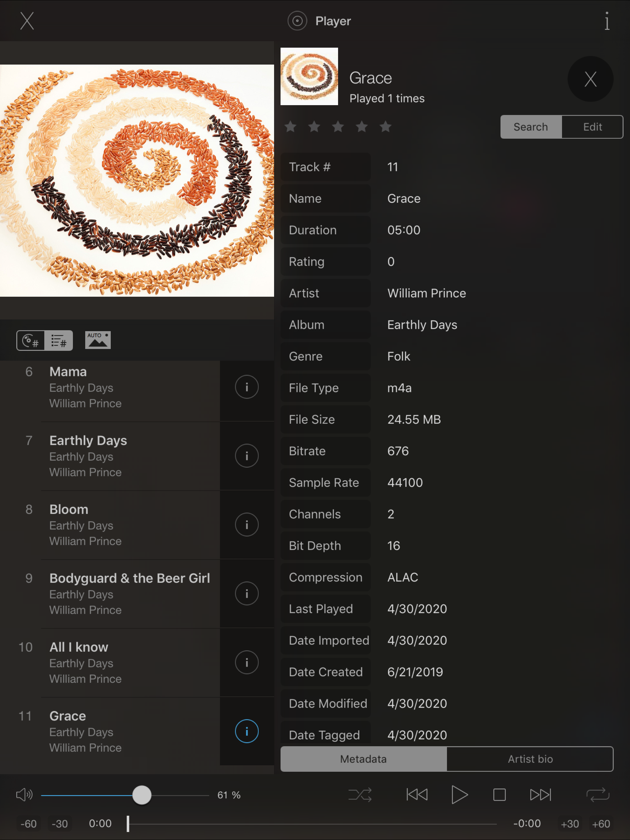The width and height of the screenshot is (630, 840).
Task: Switch to album track number view
Action: coord(31,340)
